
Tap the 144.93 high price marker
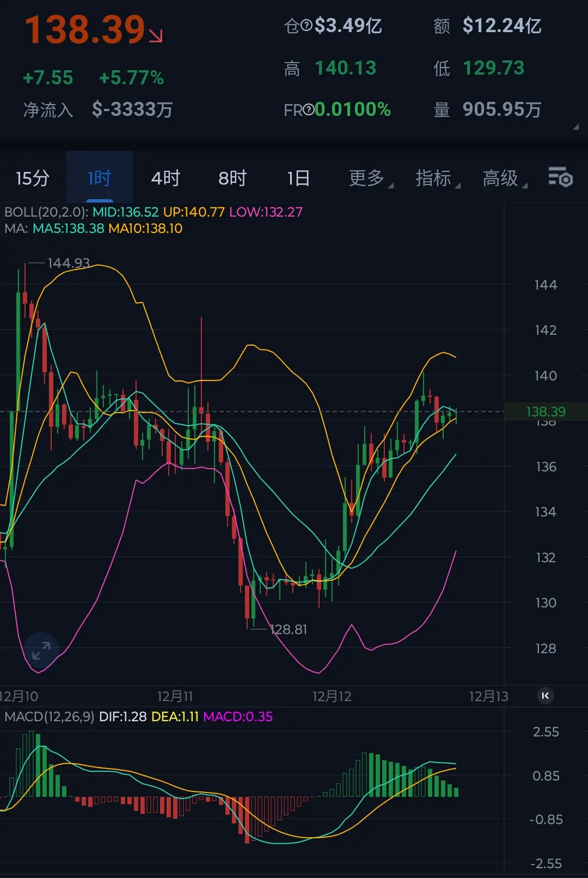coord(69,263)
